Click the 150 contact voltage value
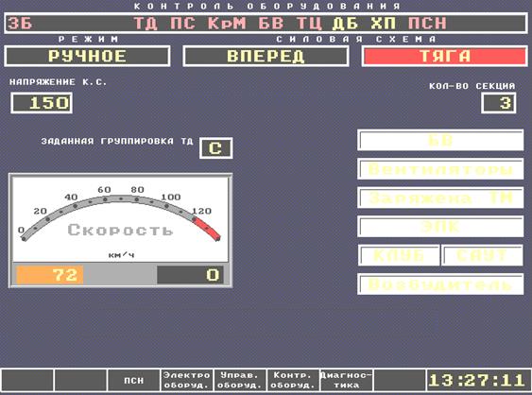Screen dimensions: 532x395 (x=42, y=103)
